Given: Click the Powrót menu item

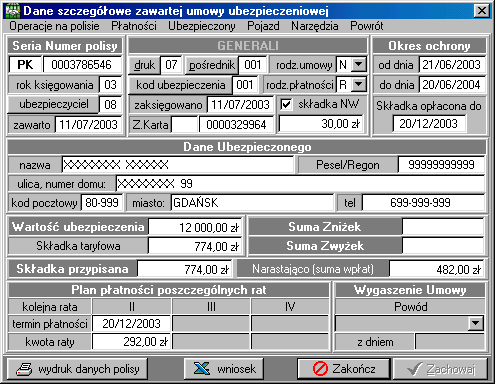Looking at the screenshot, I should 367,26.
